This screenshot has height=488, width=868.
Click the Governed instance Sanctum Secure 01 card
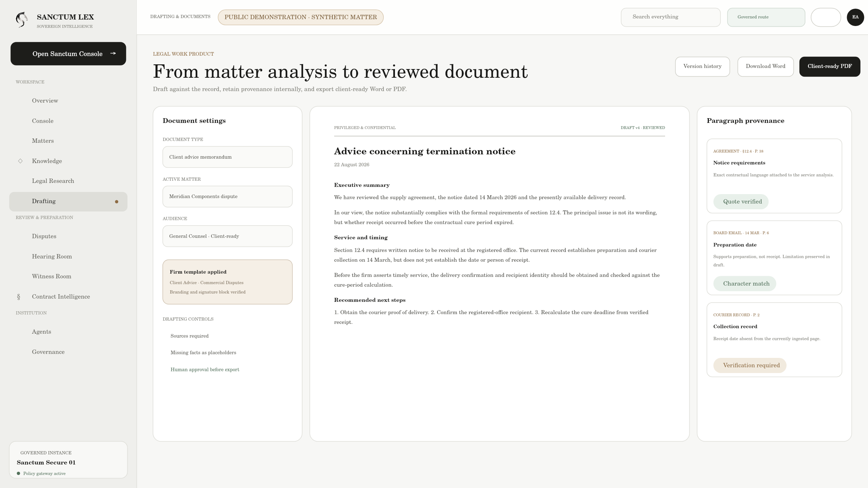click(x=68, y=460)
